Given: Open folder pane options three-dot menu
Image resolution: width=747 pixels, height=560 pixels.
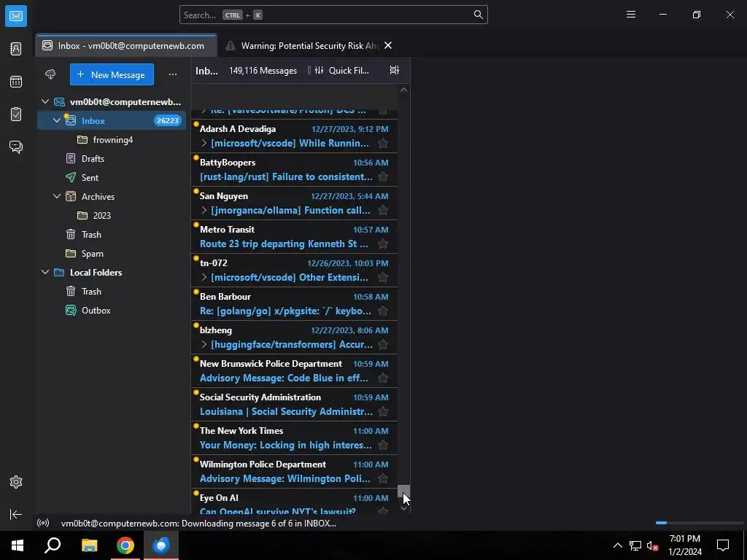Looking at the screenshot, I should click(x=173, y=74).
